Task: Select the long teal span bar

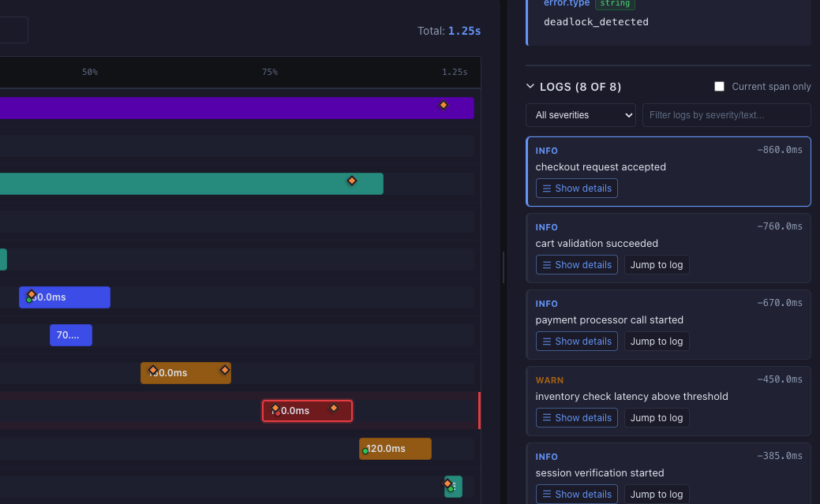Action: pyautogui.click(x=192, y=184)
